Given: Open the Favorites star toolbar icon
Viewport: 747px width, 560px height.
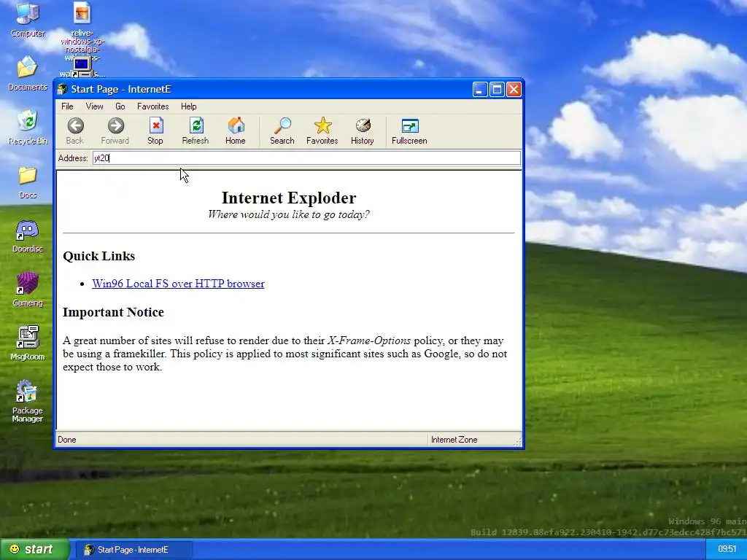Looking at the screenshot, I should (322, 131).
